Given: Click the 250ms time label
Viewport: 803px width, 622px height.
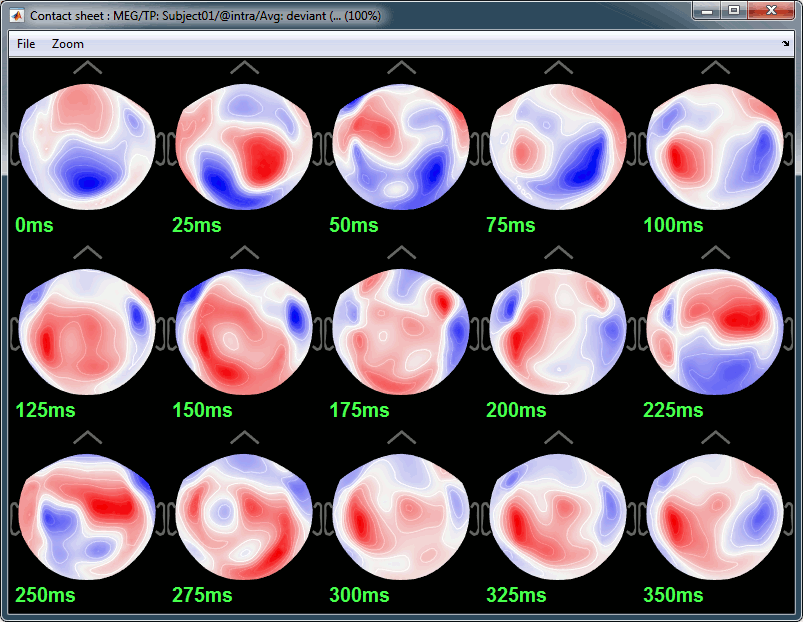Looking at the screenshot, I should pyautogui.click(x=45, y=595).
